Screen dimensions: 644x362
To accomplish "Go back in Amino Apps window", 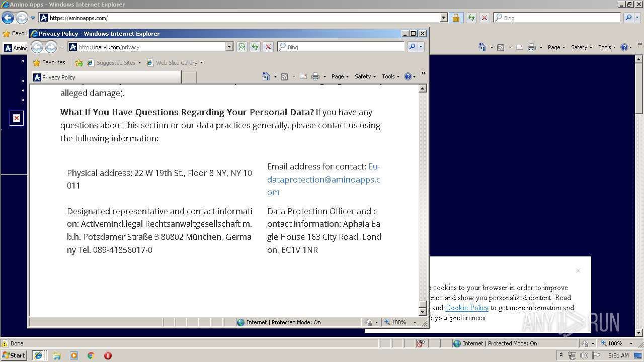I will pyautogui.click(x=8, y=18).
